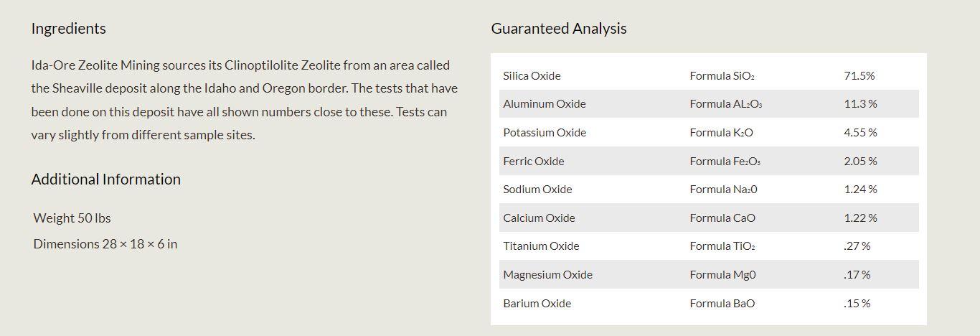Click the Dimensions 28 × 18 × 6 in text

coord(105,244)
